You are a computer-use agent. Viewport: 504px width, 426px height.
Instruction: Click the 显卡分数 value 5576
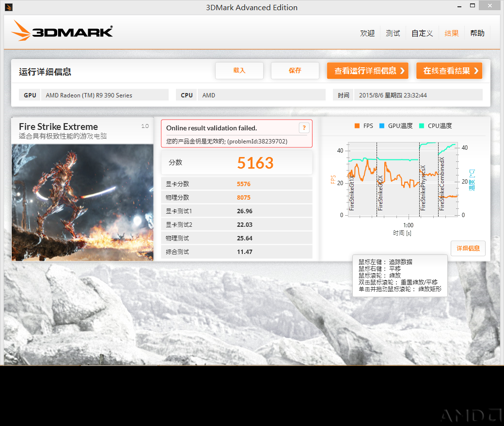pos(244,184)
